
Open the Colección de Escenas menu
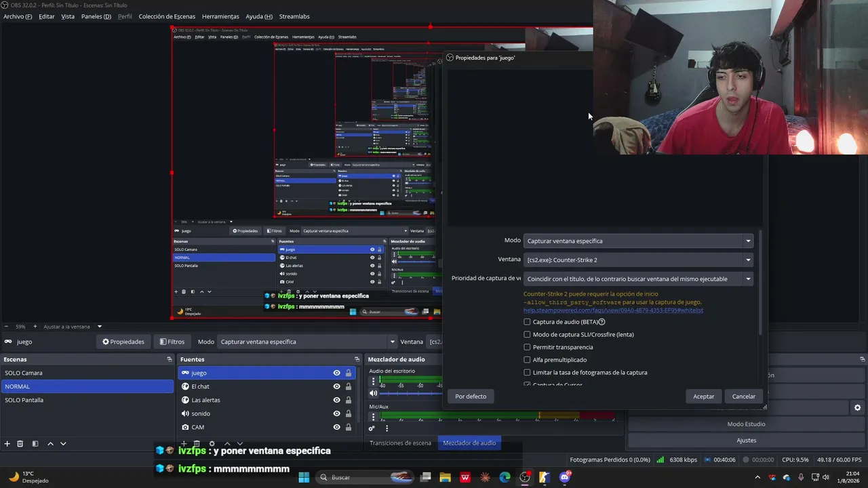click(x=167, y=16)
